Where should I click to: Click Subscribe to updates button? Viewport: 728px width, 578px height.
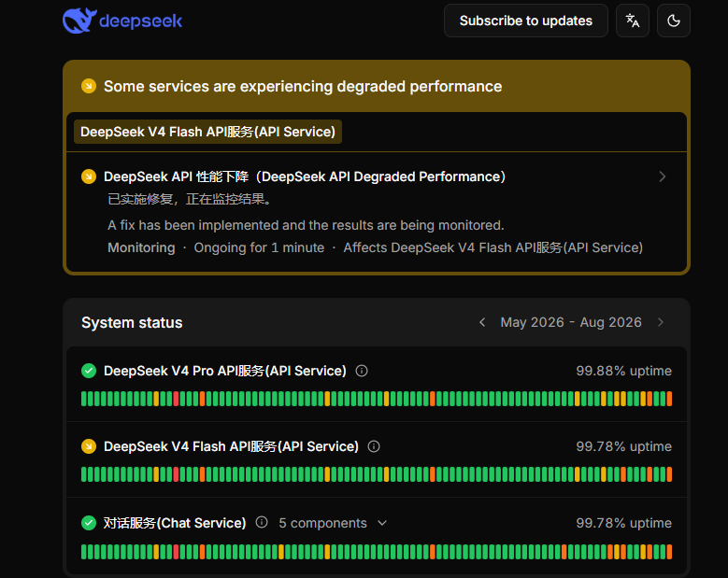[x=525, y=21]
